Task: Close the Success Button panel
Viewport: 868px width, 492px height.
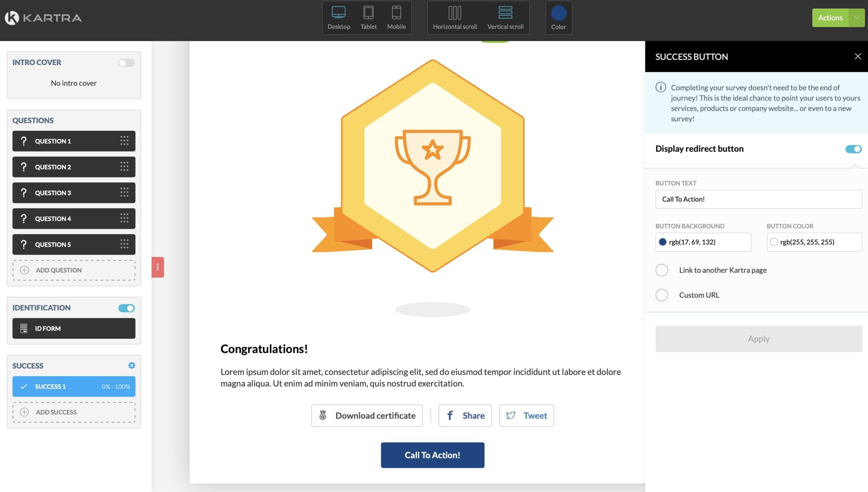Action: pyautogui.click(x=858, y=56)
